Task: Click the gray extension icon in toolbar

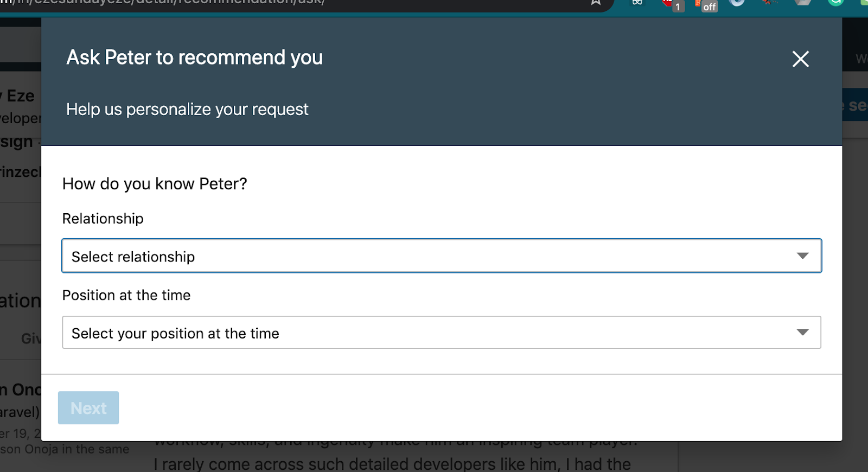Action: click(x=803, y=2)
